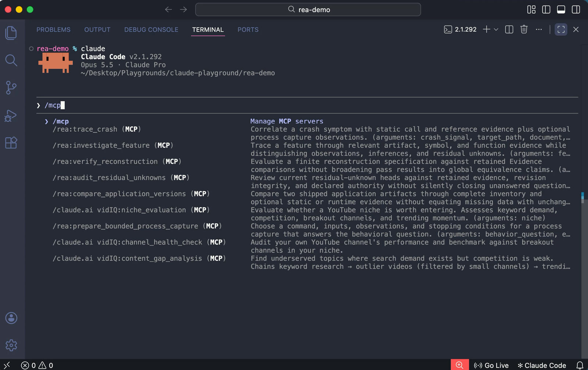The height and width of the screenshot is (370, 588).
Task: Go forward with the right arrow
Action: [x=183, y=10]
